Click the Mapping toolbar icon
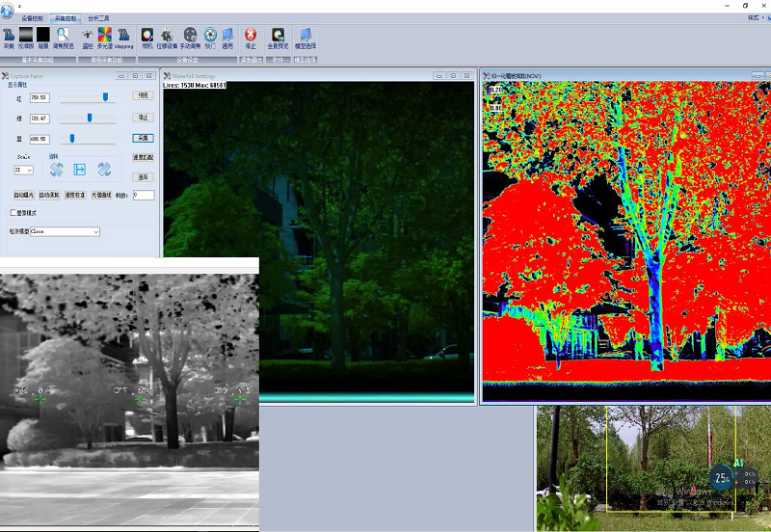 point(124,37)
